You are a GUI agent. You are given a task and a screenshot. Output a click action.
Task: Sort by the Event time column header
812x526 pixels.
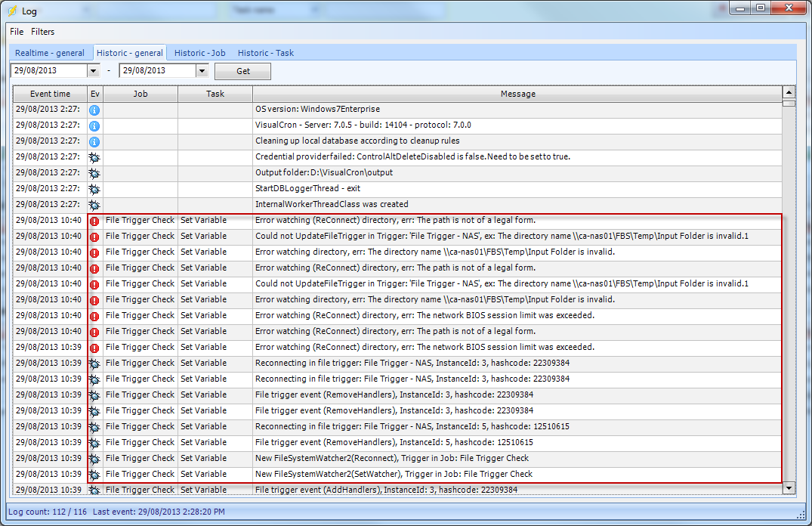point(50,94)
